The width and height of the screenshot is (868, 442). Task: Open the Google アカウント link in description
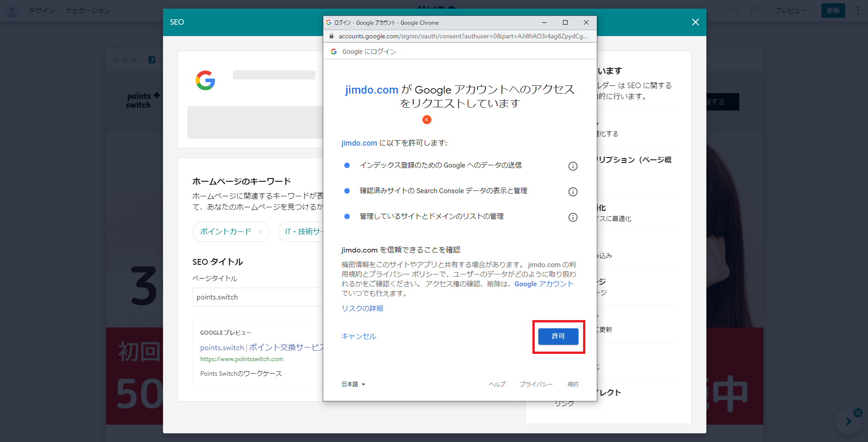point(544,284)
